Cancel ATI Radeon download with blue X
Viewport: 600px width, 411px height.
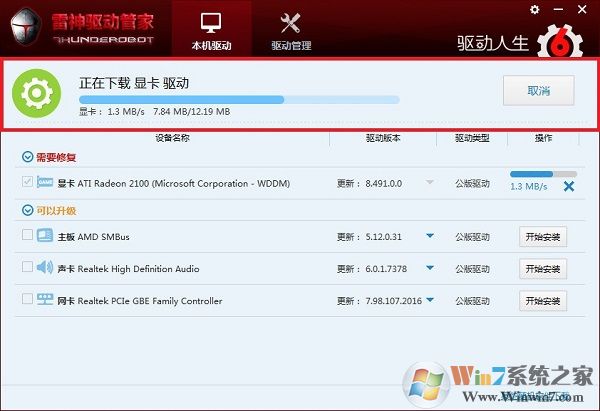[569, 186]
